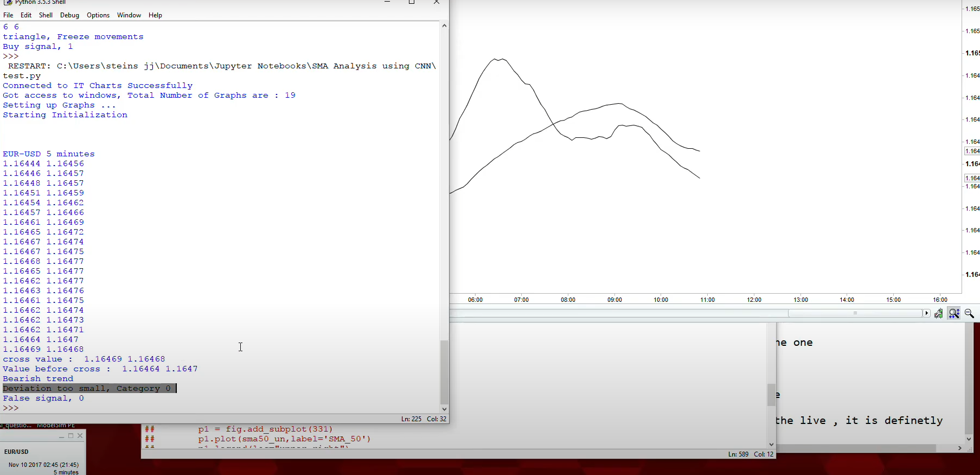The image size is (980, 475).
Task: Click 'Ln: 225 Col: 32' shell status bar
Action: click(424, 419)
